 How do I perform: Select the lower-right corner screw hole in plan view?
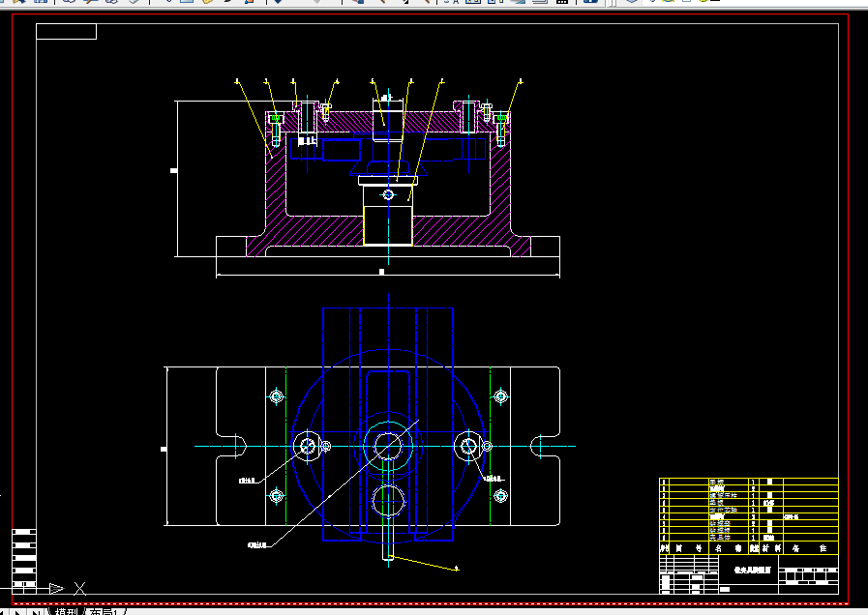(x=500, y=495)
